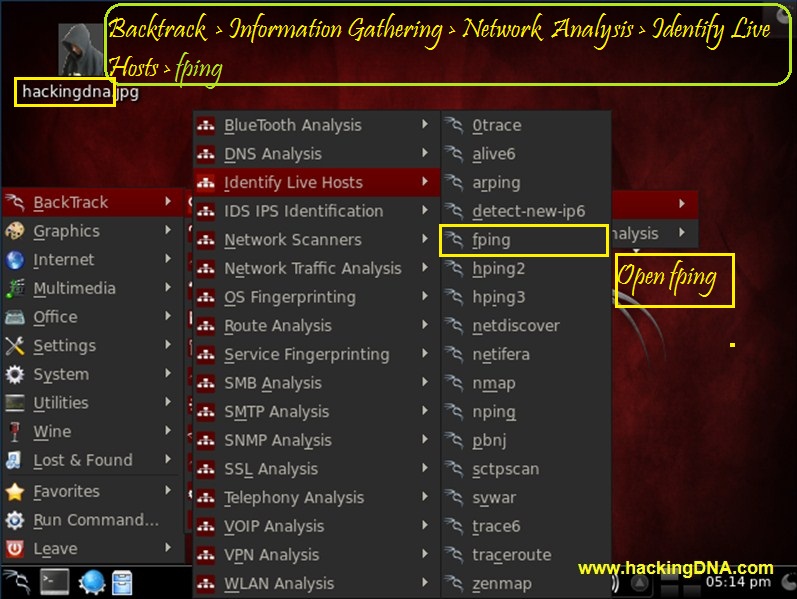Open the fping tool entry
This screenshot has width=797, height=599.
(524, 240)
